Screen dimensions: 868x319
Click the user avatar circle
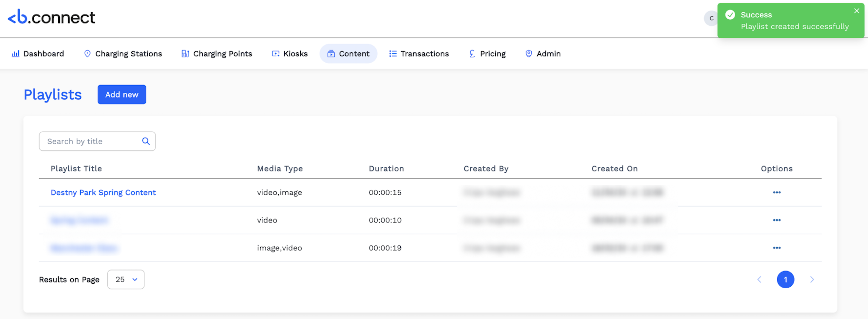pos(711,18)
